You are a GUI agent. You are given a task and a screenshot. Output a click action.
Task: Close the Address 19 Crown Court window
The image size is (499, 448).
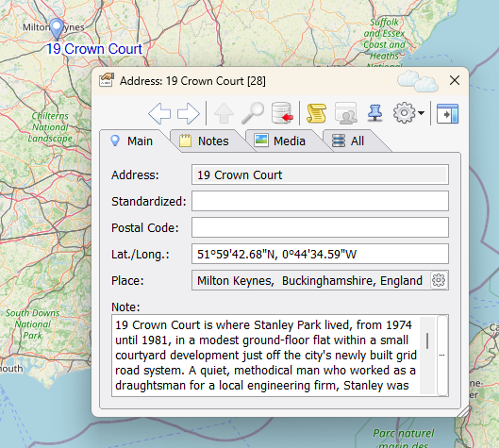[455, 80]
